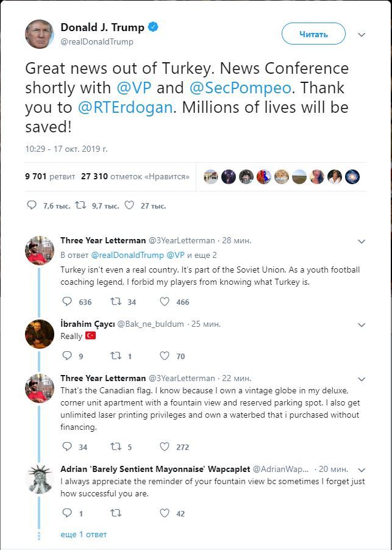Click İbrahim Çaycı's profile picture
Image resolution: width=392 pixels, height=550 pixels.
(40, 334)
